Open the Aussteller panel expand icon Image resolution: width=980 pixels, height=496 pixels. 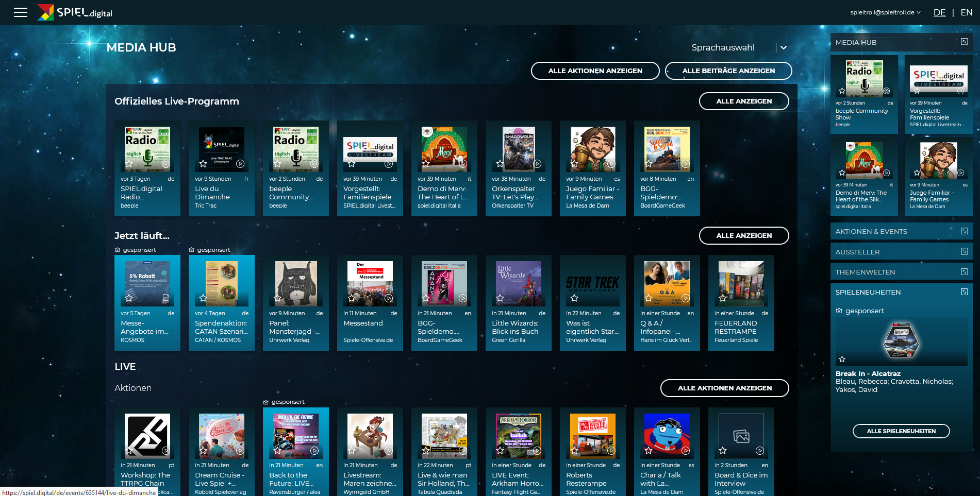pos(964,251)
